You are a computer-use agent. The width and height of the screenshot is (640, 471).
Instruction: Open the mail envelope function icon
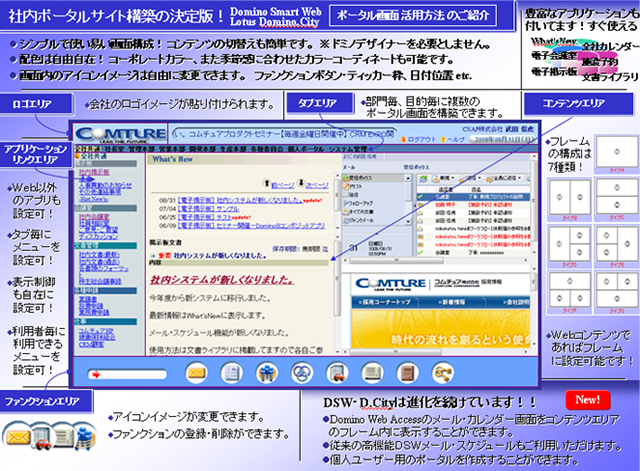pos(196,373)
